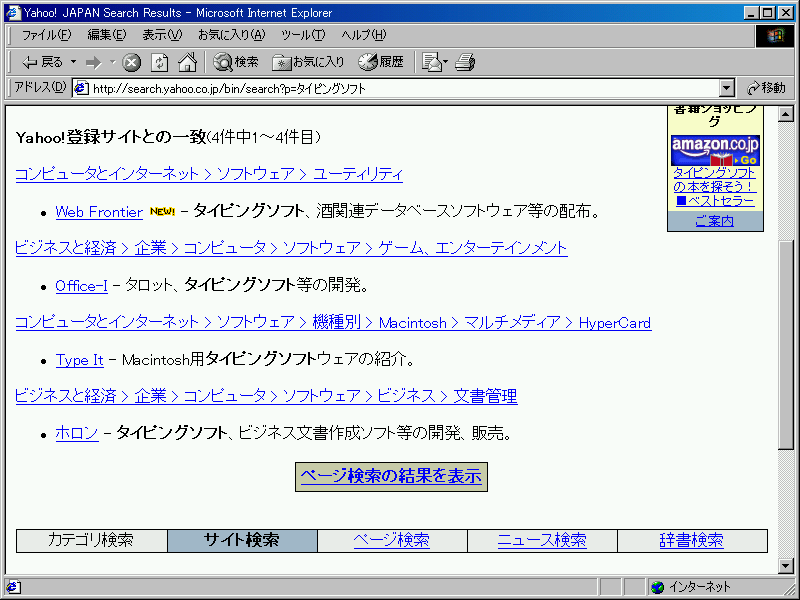Click the status bar page icon
800x600 pixels.
click(13, 587)
